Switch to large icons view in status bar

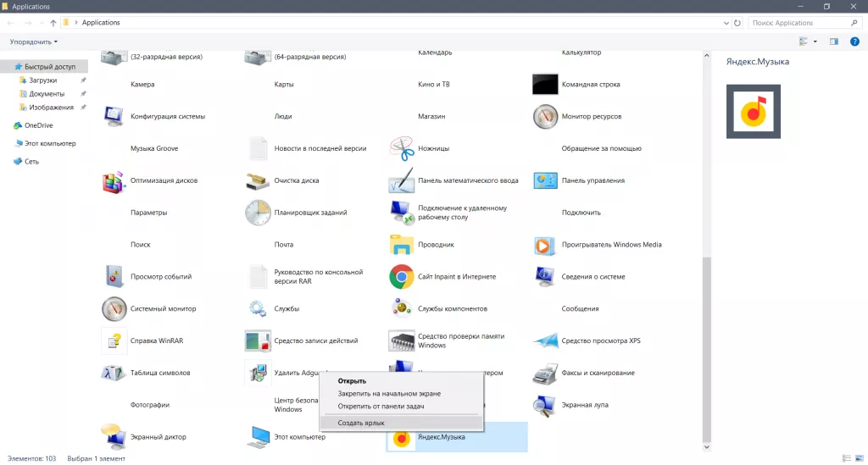coord(859,458)
